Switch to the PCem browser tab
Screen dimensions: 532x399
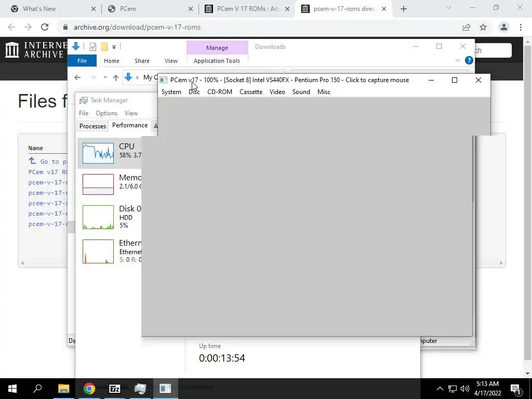pyautogui.click(x=128, y=9)
